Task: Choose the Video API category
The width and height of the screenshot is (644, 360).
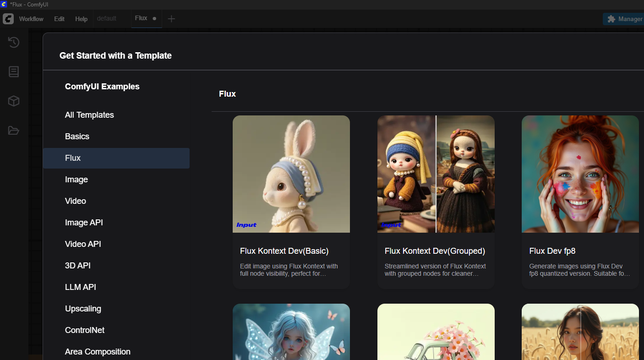Action: [83, 244]
